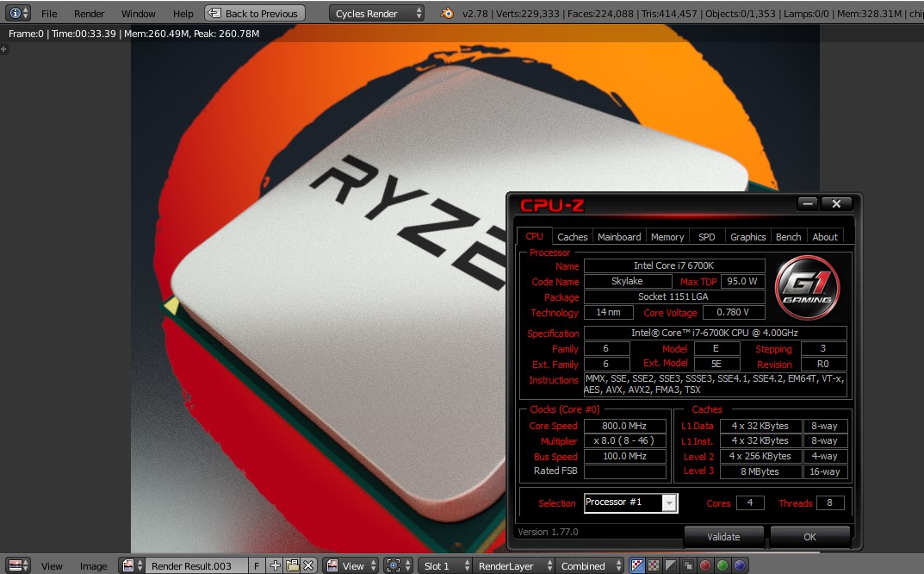Viewport: 924px width, 574px height.
Task: Open Processor #1 selection dropdown
Action: pos(630,502)
